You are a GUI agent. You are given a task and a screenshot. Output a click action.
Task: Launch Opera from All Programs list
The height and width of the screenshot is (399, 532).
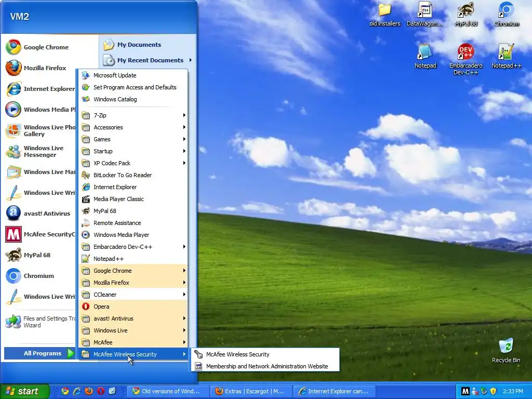point(134,307)
